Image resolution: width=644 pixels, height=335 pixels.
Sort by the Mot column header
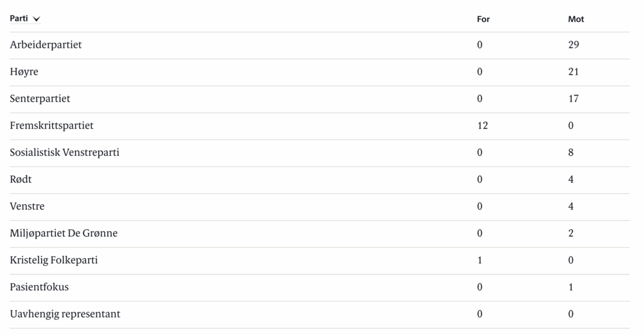point(576,19)
